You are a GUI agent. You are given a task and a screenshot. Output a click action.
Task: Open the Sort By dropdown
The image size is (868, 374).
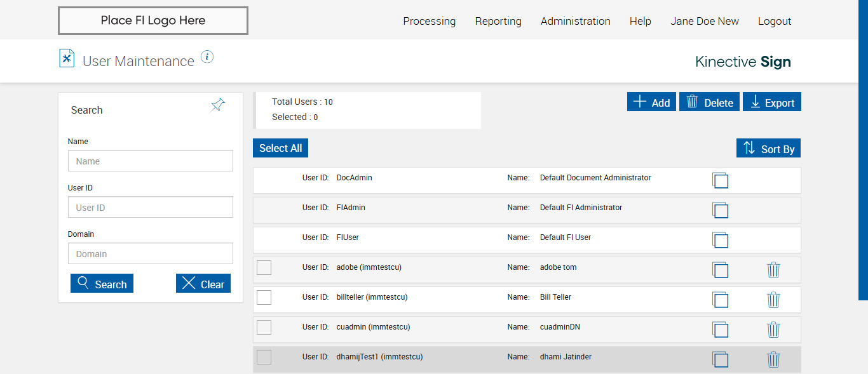(768, 149)
